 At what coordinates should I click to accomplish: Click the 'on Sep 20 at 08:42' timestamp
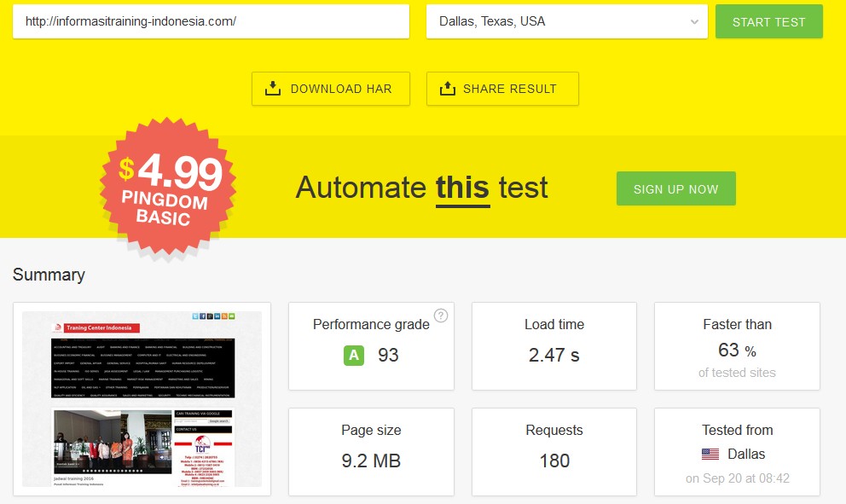coord(738,478)
